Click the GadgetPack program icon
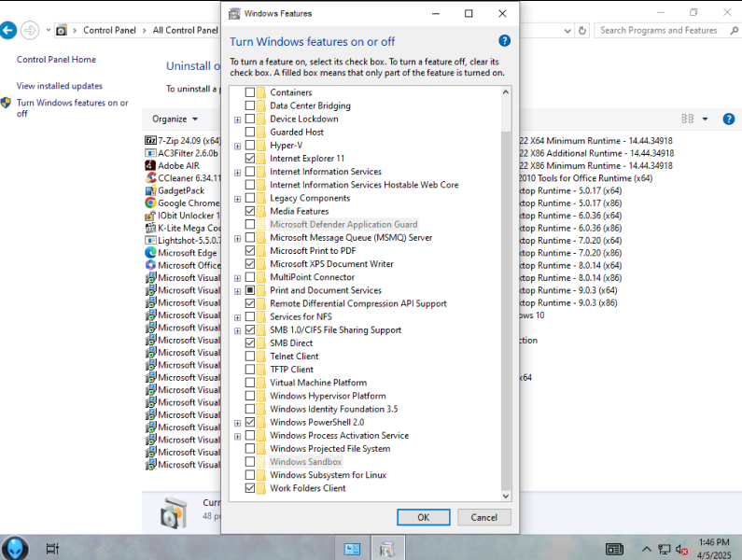Image resolution: width=742 pixels, height=560 pixels. [x=150, y=190]
